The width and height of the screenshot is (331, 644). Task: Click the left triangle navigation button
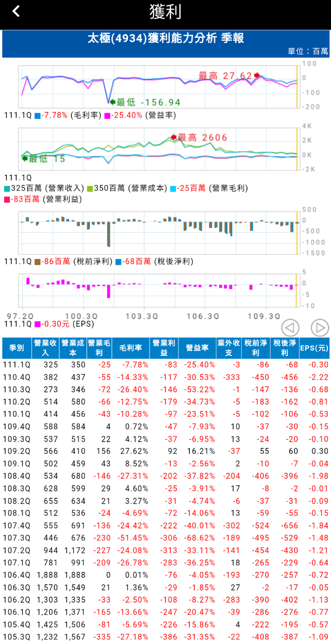291,328
